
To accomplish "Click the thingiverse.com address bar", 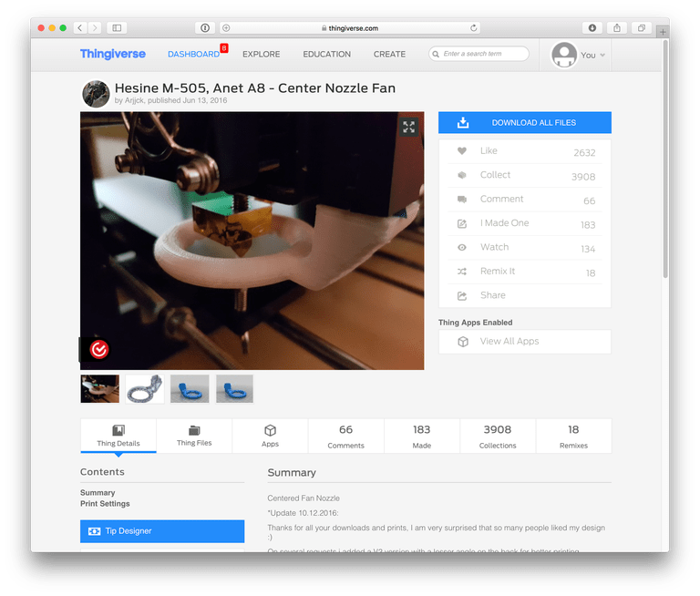I will coord(350,27).
